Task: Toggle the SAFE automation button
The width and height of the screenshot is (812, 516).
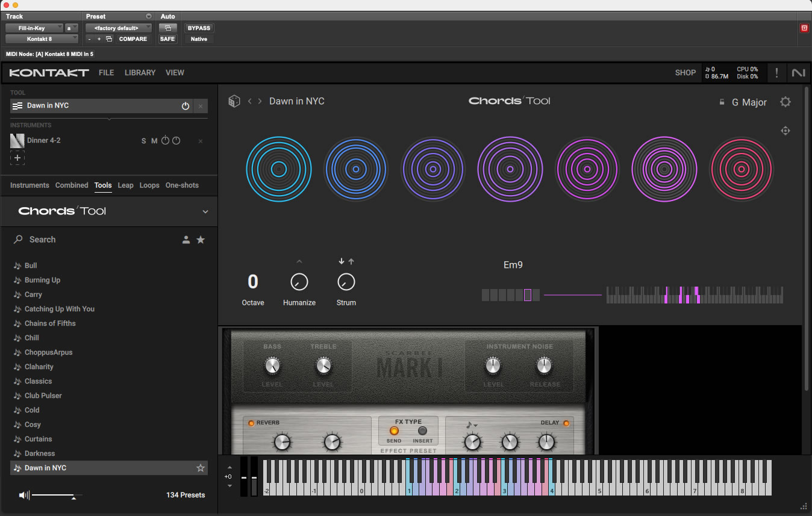Action: point(167,39)
